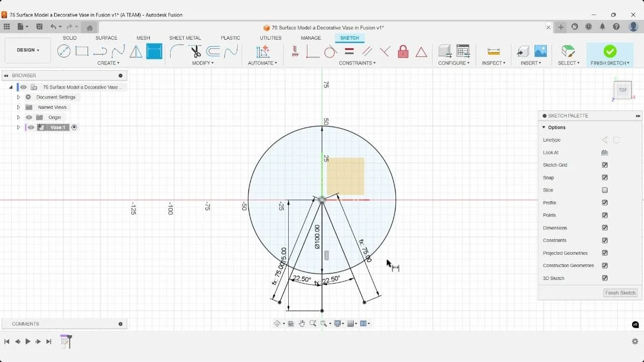The height and width of the screenshot is (362, 644).
Task: Expand the Vase:1 component node
Action: [x=18, y=128]
